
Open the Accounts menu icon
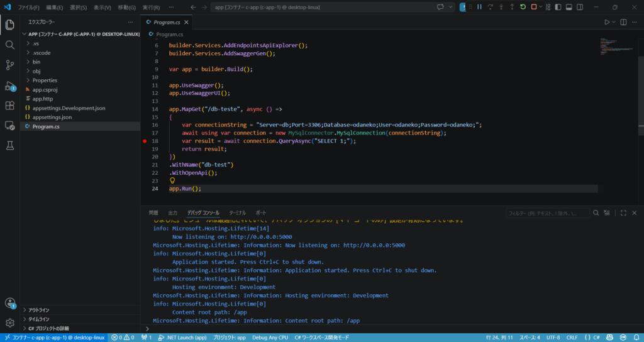tap(10, 304)
